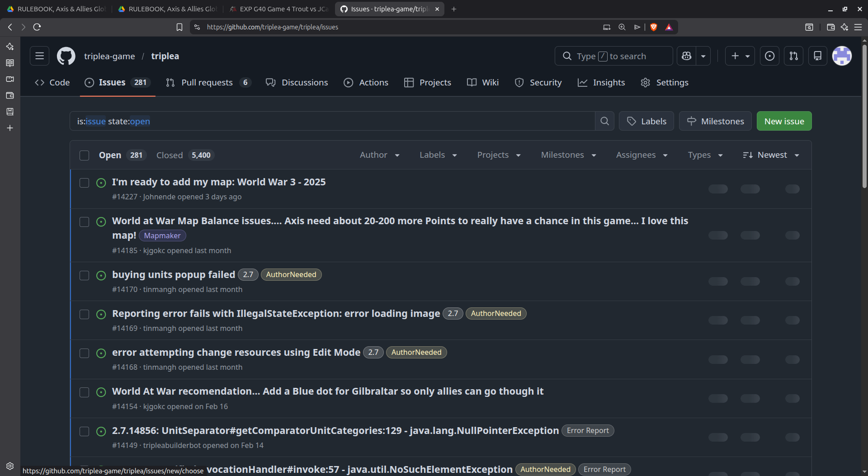Image resolution: width=868 pixels, height=476 pixels.
Task: Click the GitHub home logo icon
Action: click(66, 56)
